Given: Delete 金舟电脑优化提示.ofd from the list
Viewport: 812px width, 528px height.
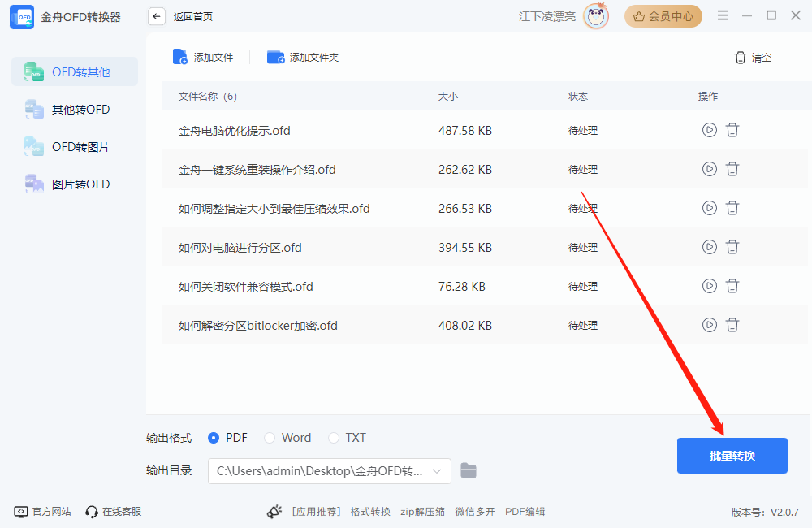Looking at the screenshot, I should (x=732, y=129).
